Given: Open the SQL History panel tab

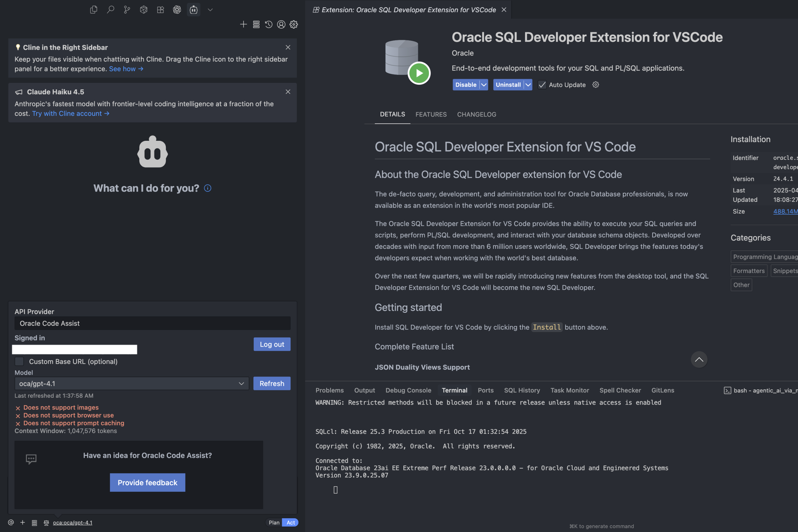Looking at the screenshot, I should pyautogui.click(x=522, y=390).
